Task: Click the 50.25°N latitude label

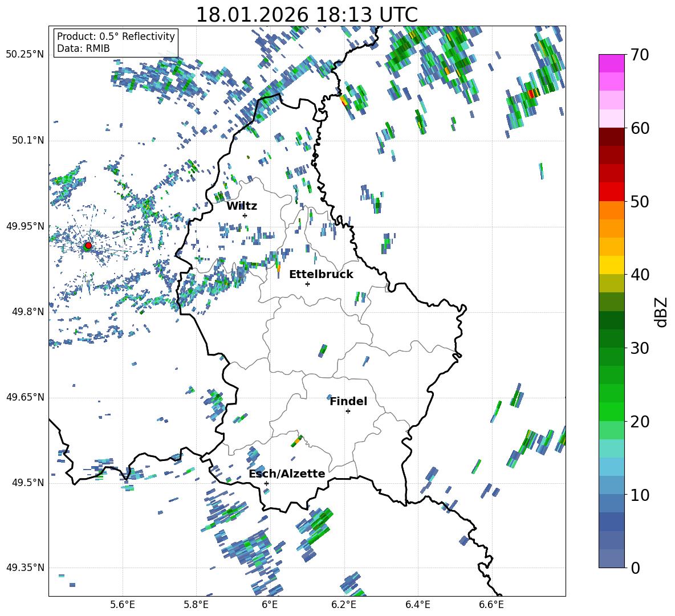Action: tap(25, 55)
